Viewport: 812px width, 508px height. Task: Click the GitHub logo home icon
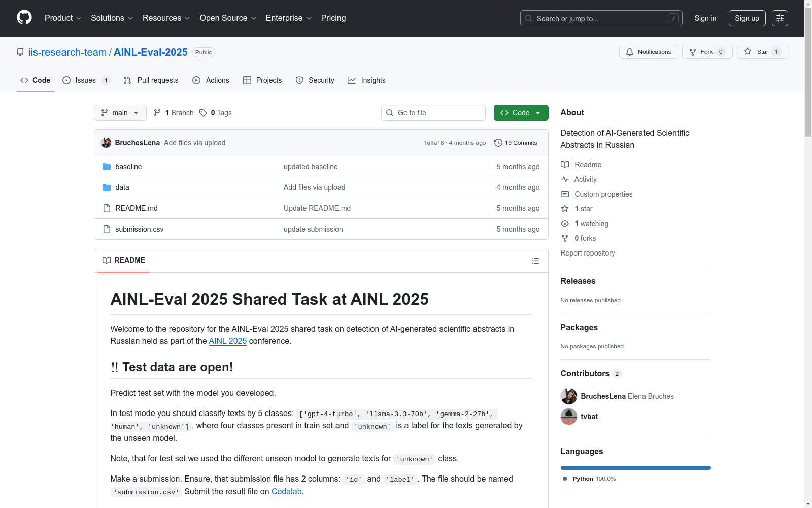(24, 18)
